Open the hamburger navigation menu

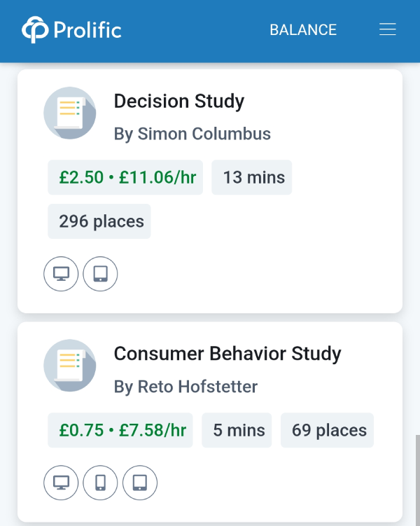[x=387, y=29]
